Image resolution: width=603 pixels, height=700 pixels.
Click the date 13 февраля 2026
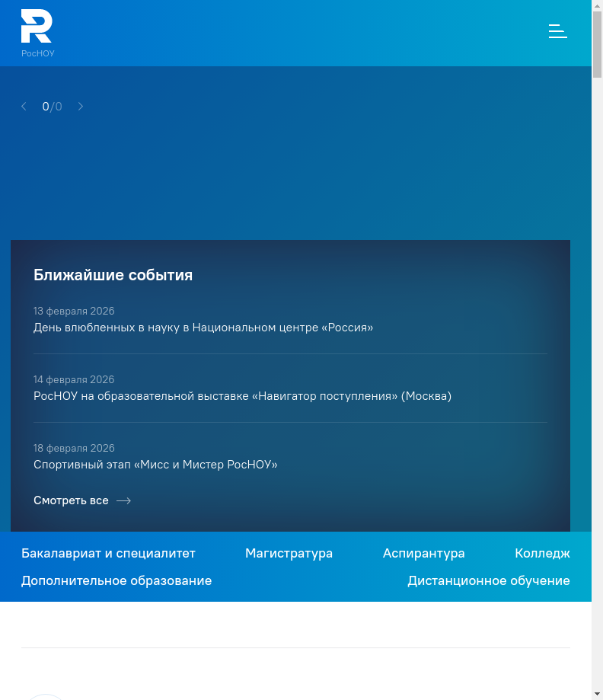(74, 312)
